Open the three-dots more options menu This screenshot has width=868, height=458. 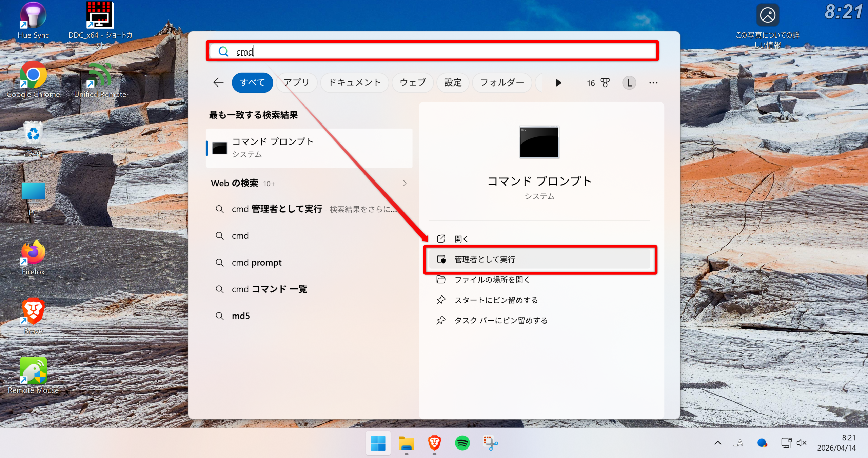653,83
